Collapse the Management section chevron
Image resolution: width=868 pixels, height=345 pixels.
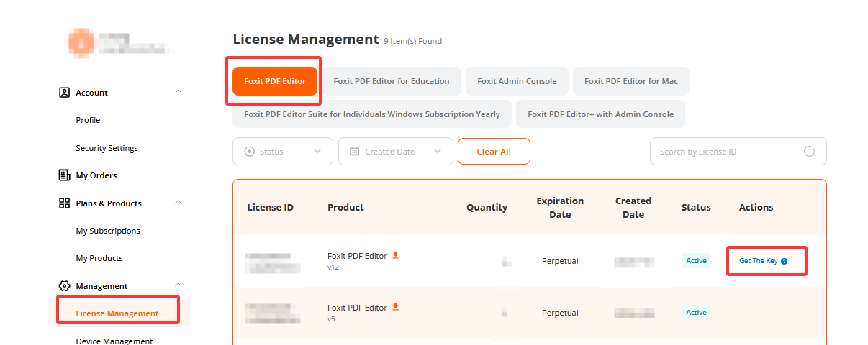(178, 285)
